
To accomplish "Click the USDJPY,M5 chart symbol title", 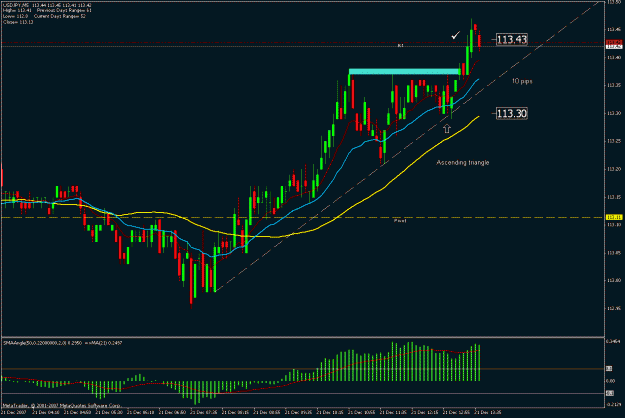I will pyautogui.click(x=16, y=5).
